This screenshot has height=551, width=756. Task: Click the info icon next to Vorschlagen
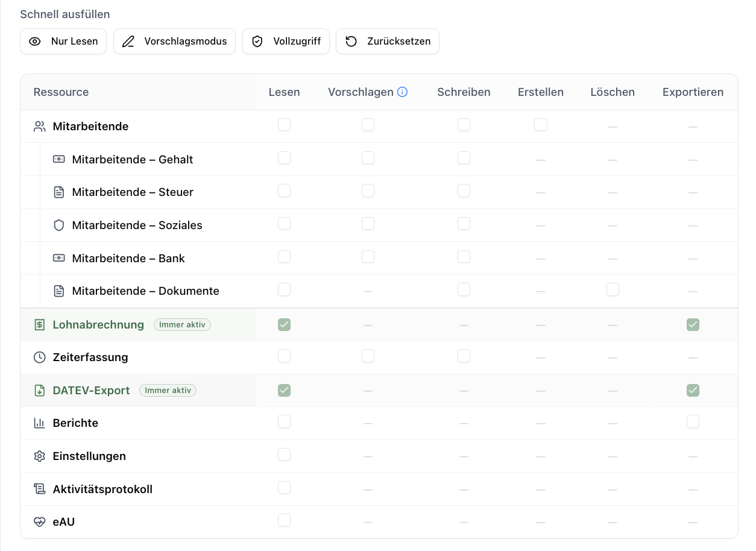(x=403, y=92)
